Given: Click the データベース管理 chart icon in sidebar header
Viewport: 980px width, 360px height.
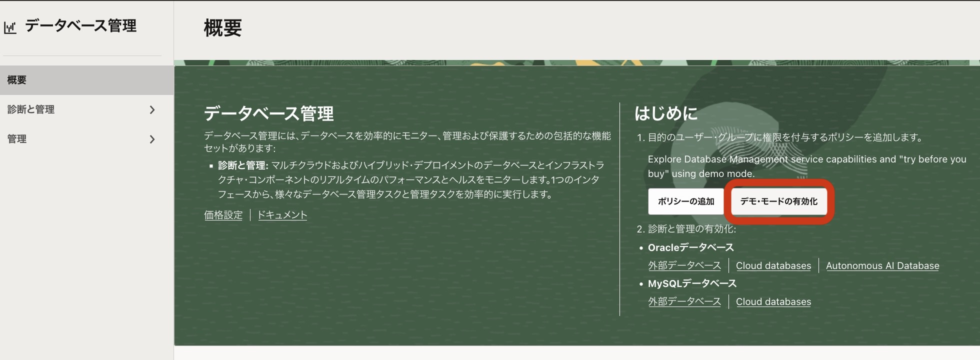Looking at the screenshot, I should tap(10, 27).
